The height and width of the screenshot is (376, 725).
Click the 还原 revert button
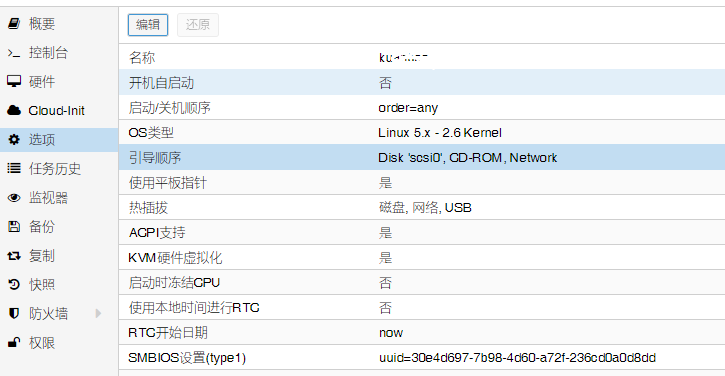click(x=198, y=25)
